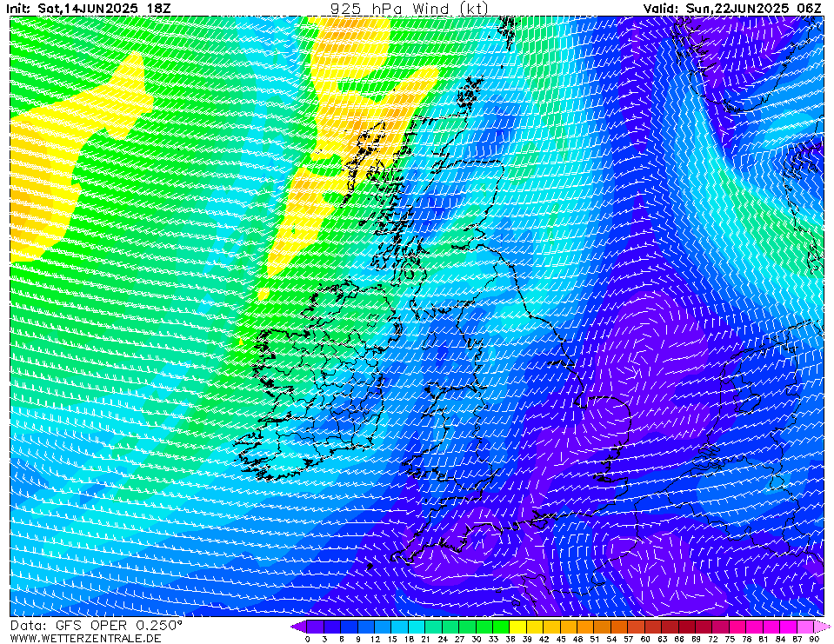Click the '60' value on the legend
Image resolution: width=834 pixels, height=644 pixels.
coord(645,639)
